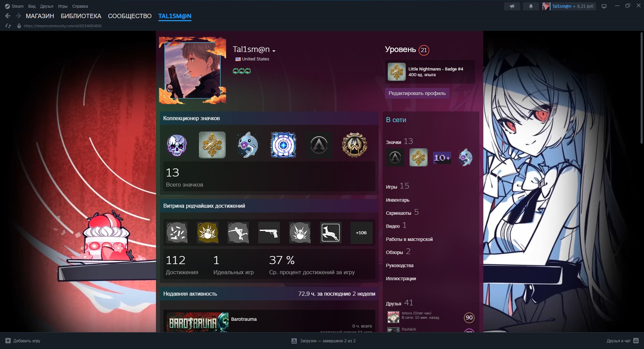
Task: Click the purple skull badge
Action: [x=177, y=145]
